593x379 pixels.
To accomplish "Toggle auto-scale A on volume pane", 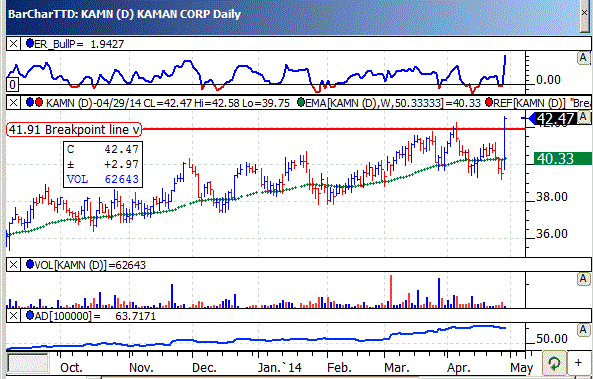I will [x=583, y=280].
